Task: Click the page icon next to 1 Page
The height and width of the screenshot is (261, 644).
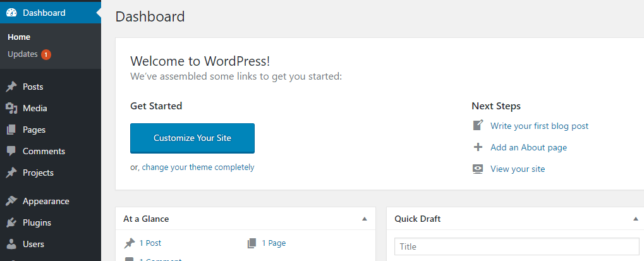Action: 252,243
